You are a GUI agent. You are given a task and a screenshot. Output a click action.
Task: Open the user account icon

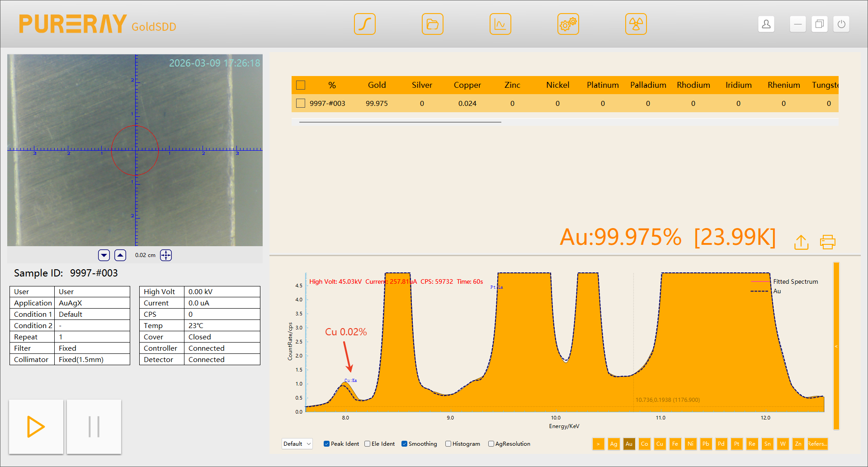click(x=766, y=24)
